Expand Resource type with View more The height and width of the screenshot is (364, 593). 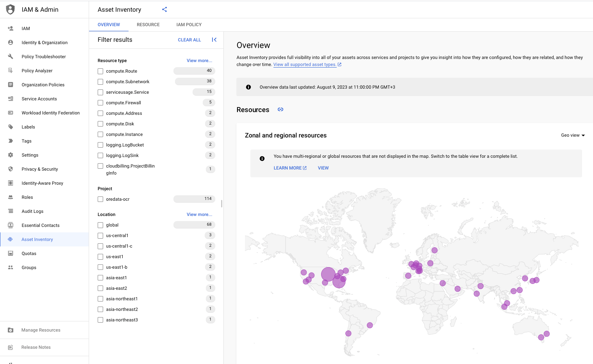coord(199,61)
